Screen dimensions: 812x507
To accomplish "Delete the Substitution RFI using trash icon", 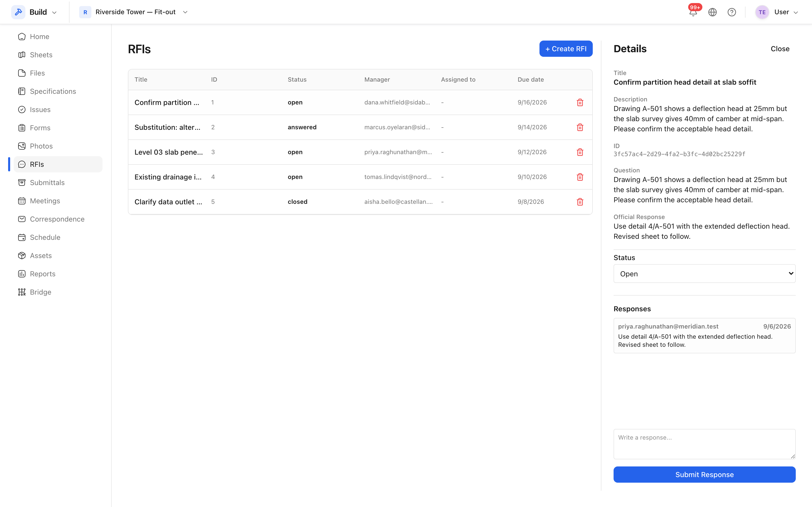I will [580, 127].
